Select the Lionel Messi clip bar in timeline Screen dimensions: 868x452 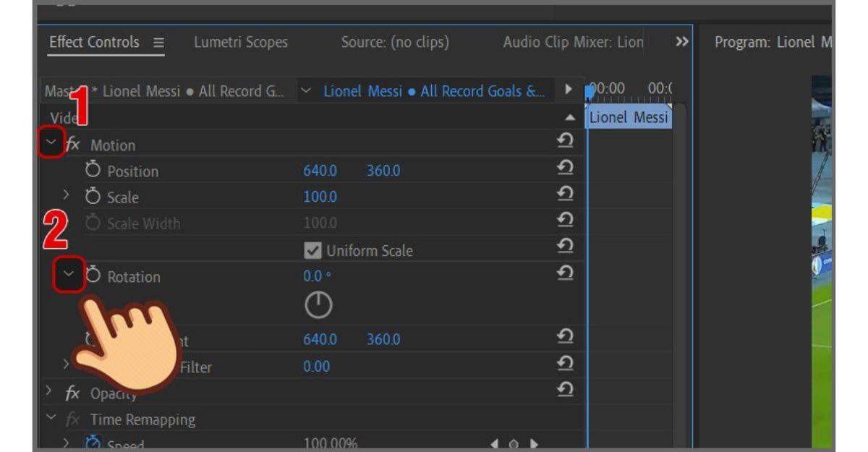[x=628, y=117]
